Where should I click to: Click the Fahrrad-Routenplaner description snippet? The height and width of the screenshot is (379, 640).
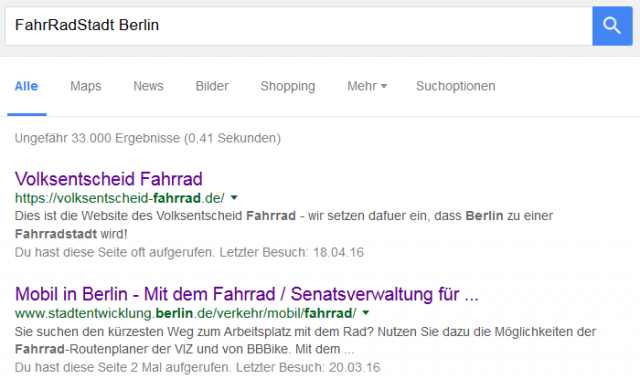[305, 340]
